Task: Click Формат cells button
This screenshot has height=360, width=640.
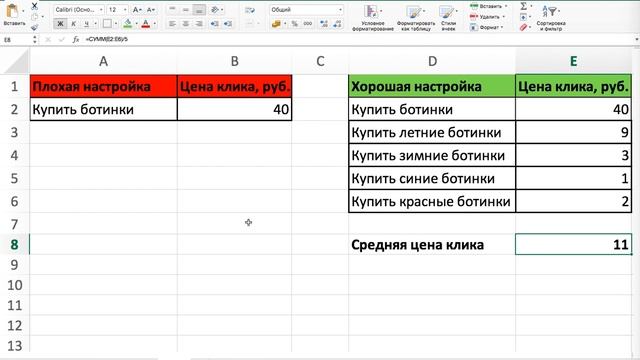Action: tap(487, 27)
